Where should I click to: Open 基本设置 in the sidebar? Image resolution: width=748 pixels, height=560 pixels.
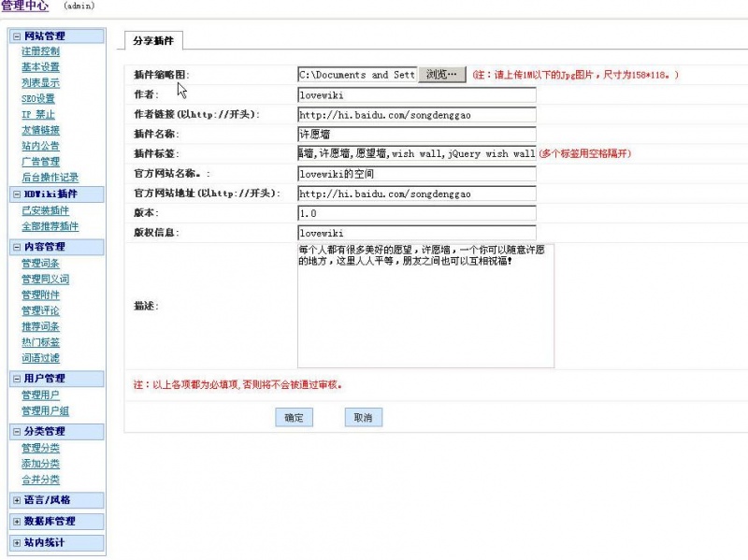(40, 67)
